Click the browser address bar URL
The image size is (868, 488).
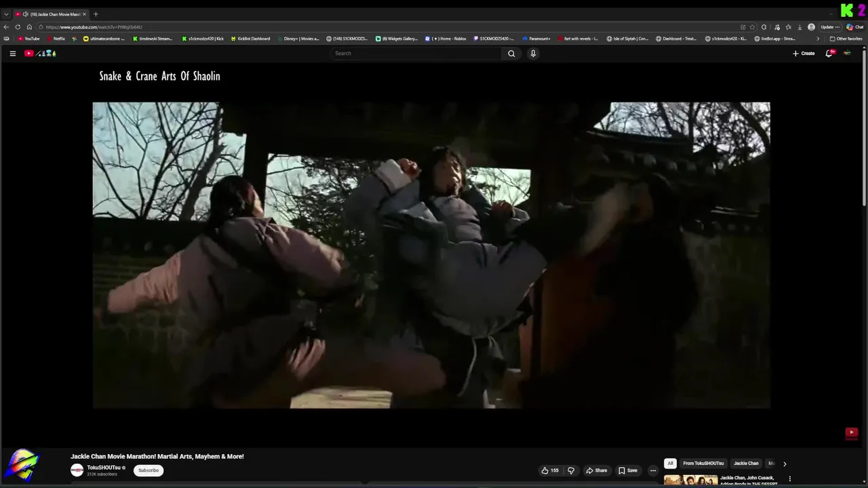tap(94, 27)
